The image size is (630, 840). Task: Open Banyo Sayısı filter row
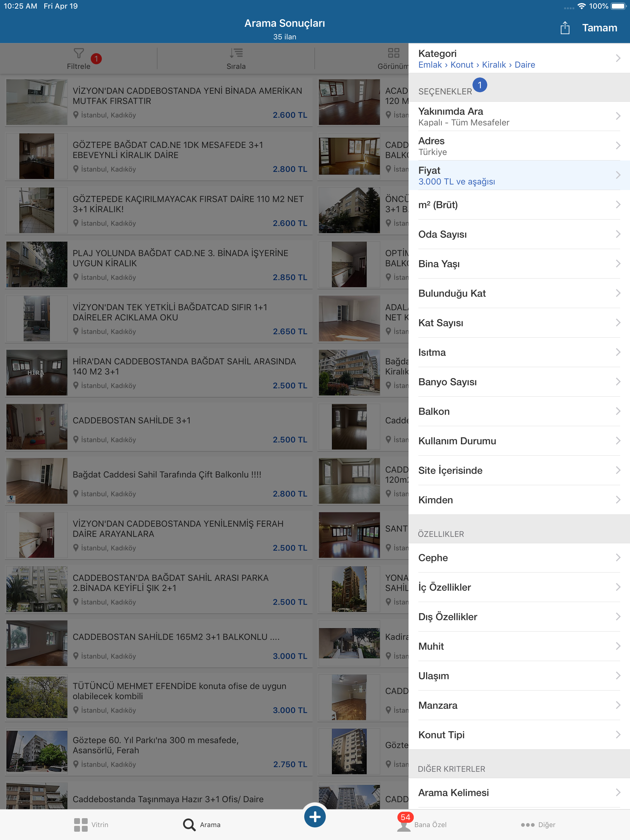[x=519, y=382]
